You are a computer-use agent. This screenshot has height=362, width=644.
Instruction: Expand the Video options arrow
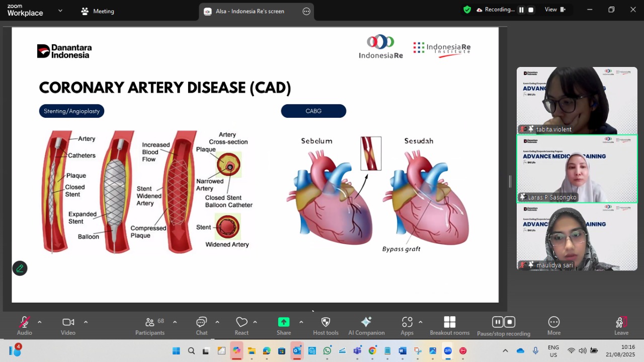coord(86,322)
